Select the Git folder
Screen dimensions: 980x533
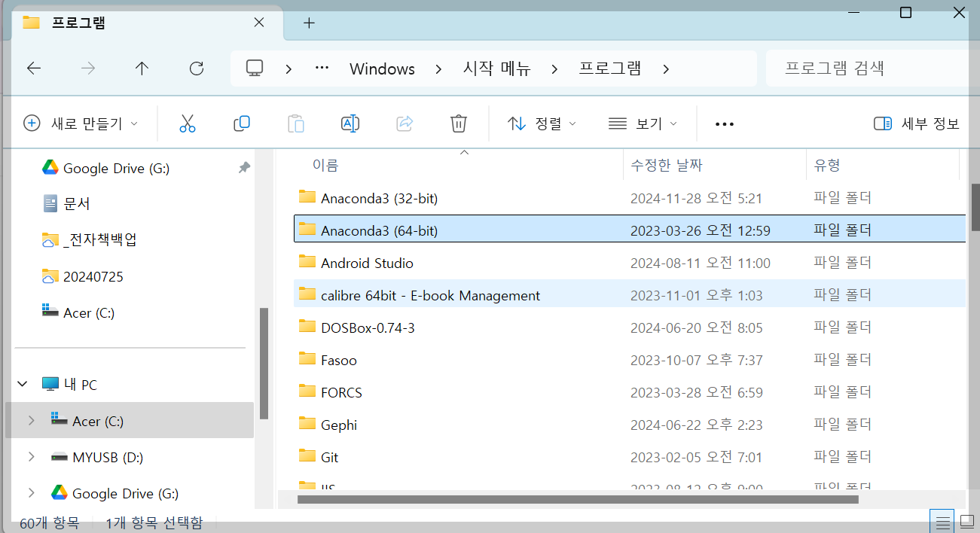point(629,457)
